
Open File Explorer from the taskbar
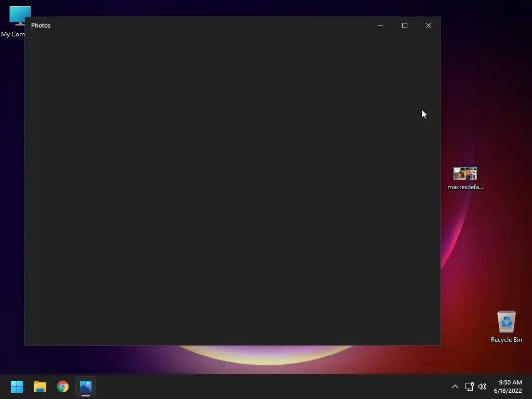39,387
